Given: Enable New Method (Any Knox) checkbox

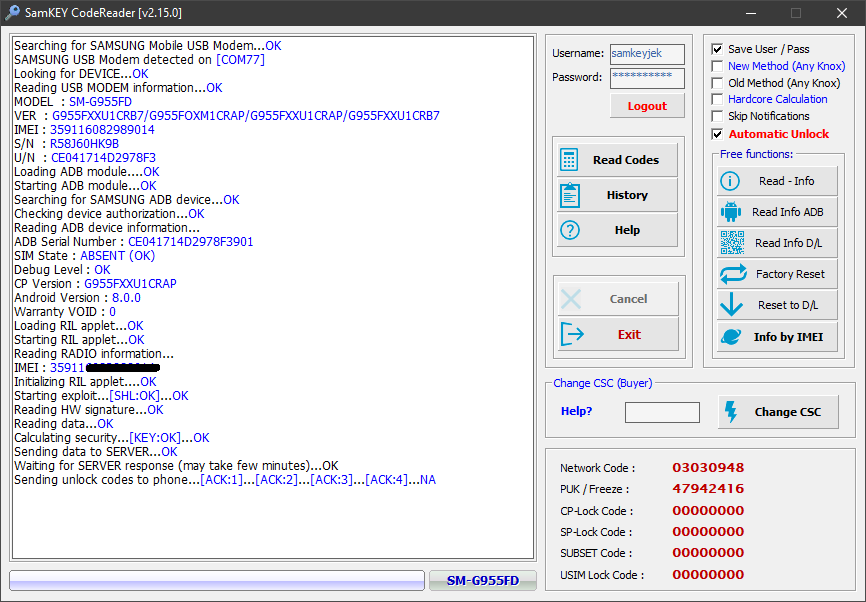Looking at the screenshot, I should (x=717, y=66).
